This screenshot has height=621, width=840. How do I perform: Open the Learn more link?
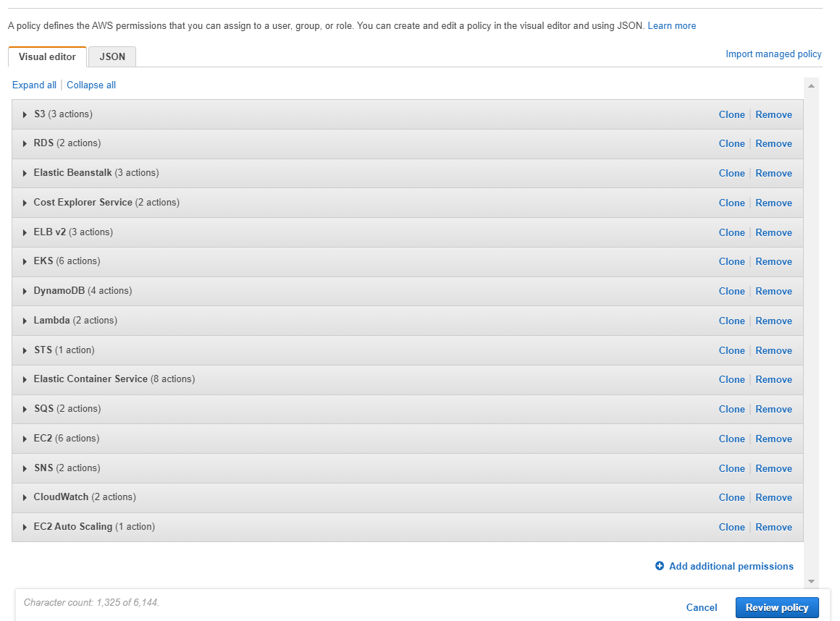point(672,26)
